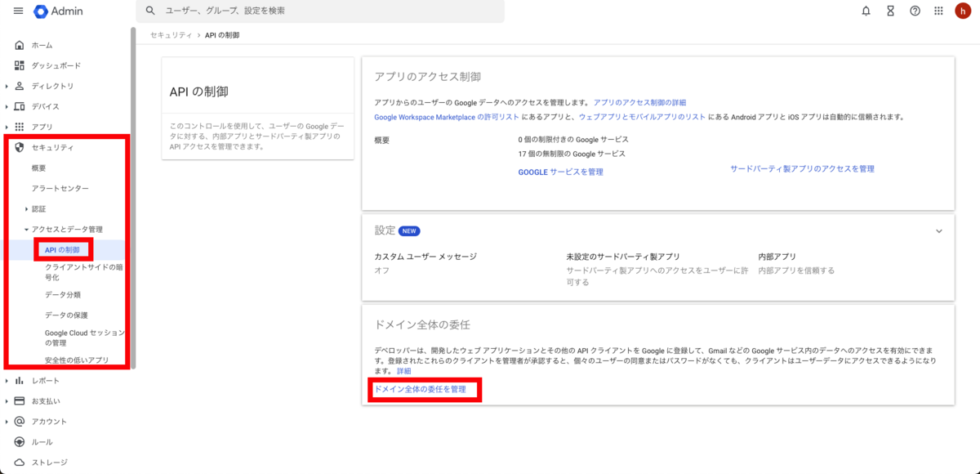Expand the ディレクトリ tree arrow
The height and width of the screenshot is (474, 980).
pyautogui.click(x=7, y=86)
